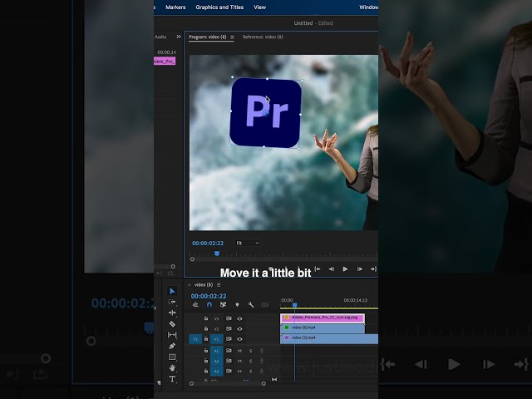Hide track V1 with eye icon
The height and width of the screenshot is (399, 532).
coord(239,339)
